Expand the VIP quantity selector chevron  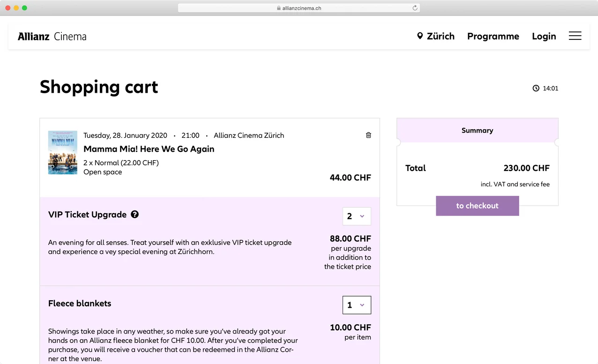coord(363,216)
